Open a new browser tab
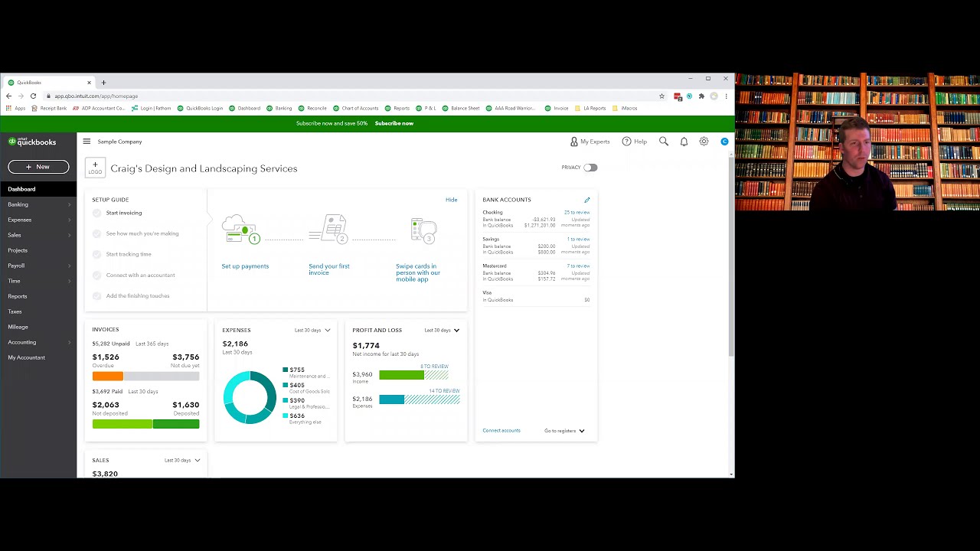 click(103, 83)
